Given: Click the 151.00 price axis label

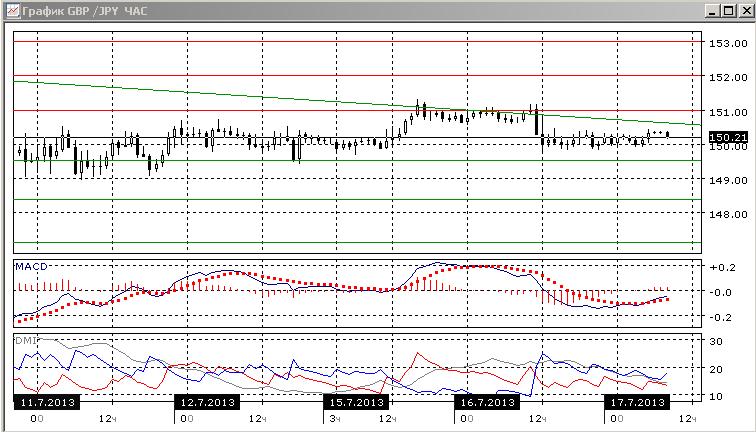Looking at the screenshot, I should 728,112.
